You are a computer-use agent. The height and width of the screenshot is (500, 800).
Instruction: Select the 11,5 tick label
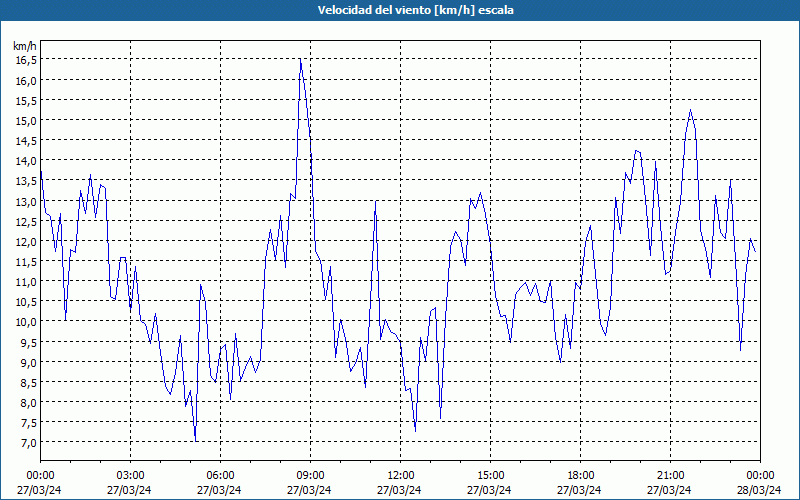click(x=26, y=262)
